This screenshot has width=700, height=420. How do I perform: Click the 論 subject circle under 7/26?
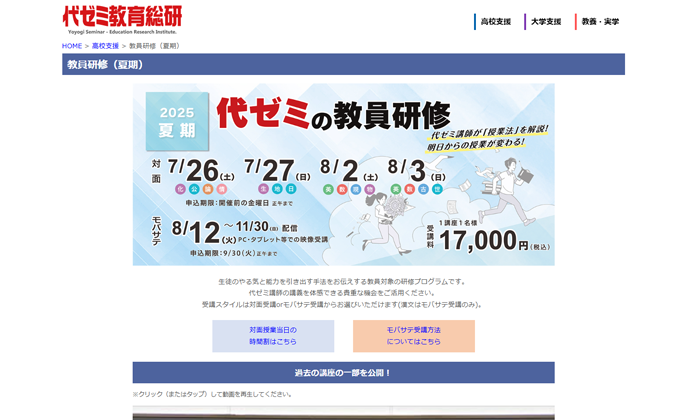coord(208,189)
